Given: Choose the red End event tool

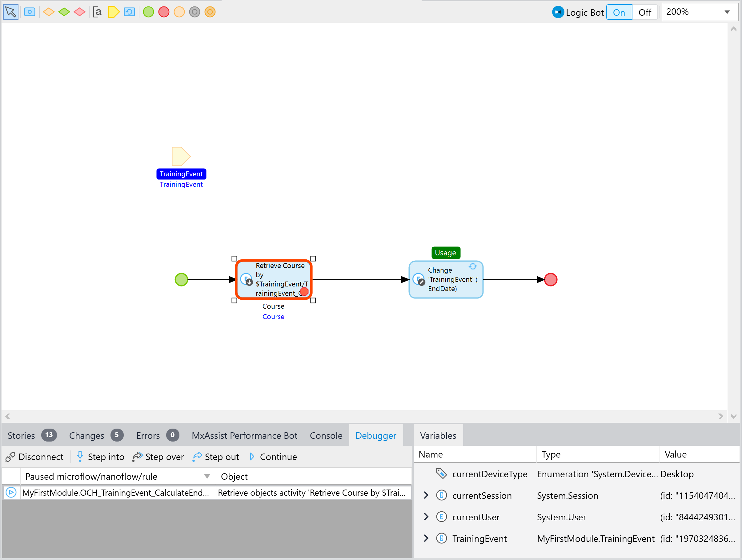Looking at the screenshot, I should pyautogui.click(x=164, y=12).
